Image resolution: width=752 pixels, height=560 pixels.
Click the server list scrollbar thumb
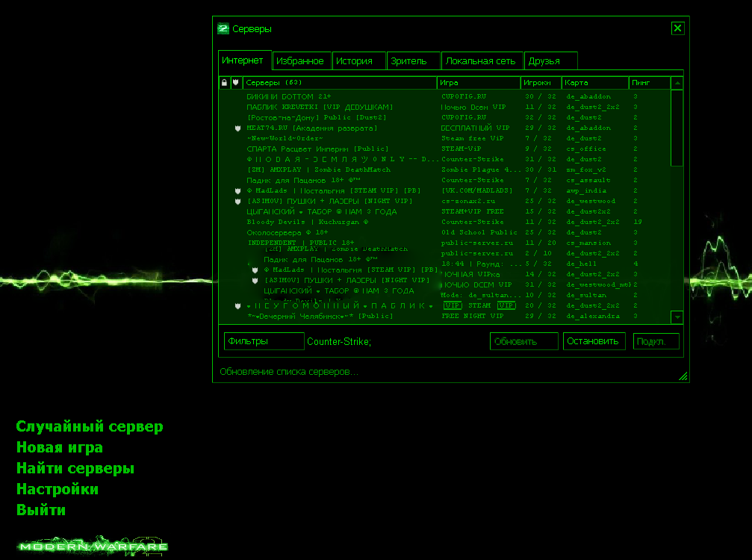pos(677,127)
